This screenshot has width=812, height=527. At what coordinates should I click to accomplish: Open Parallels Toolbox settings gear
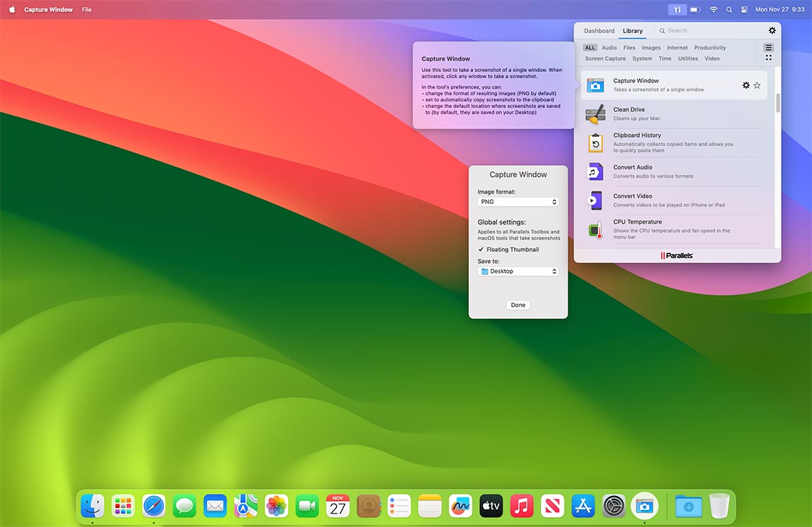tap(772, 30)
